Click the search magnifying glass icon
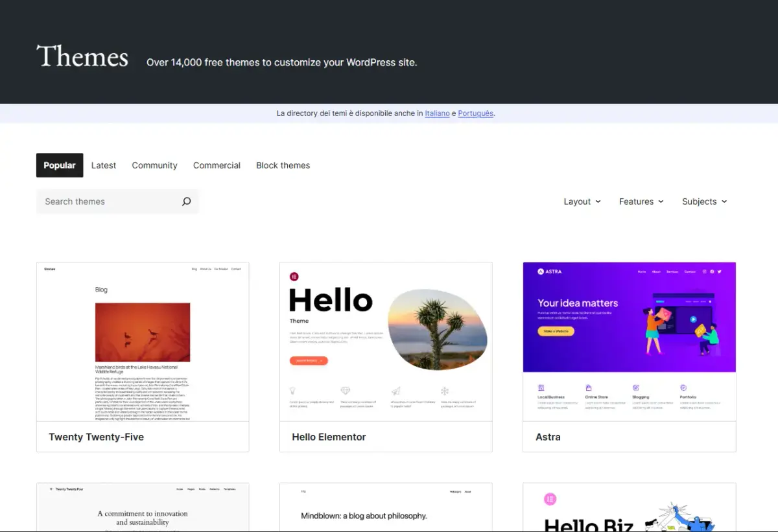Screen dimensions: 778x532 point(187,202)
